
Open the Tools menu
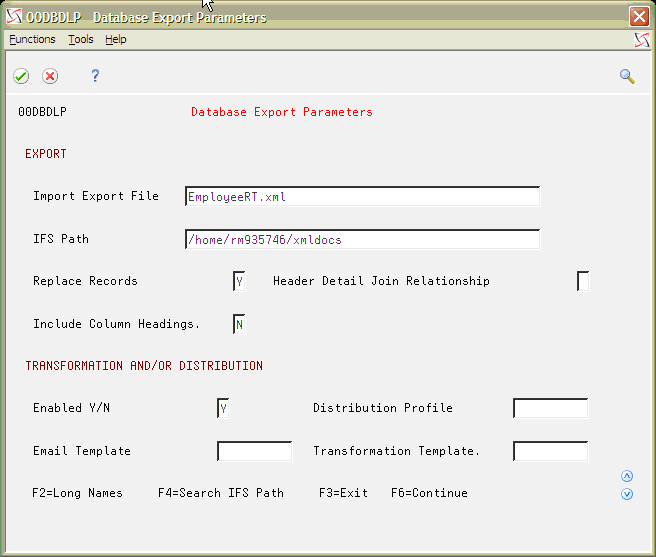point(81,39)
